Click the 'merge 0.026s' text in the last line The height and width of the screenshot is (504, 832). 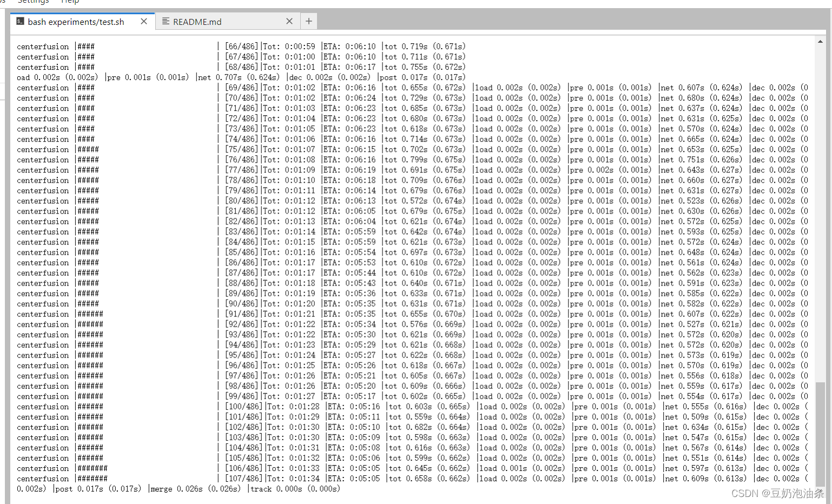[x=176, y=489]
